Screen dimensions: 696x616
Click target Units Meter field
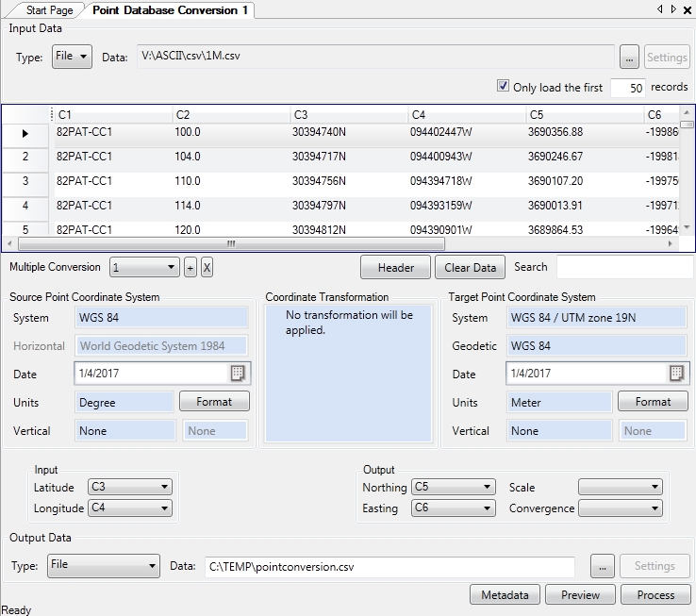[x=559, y=403]
